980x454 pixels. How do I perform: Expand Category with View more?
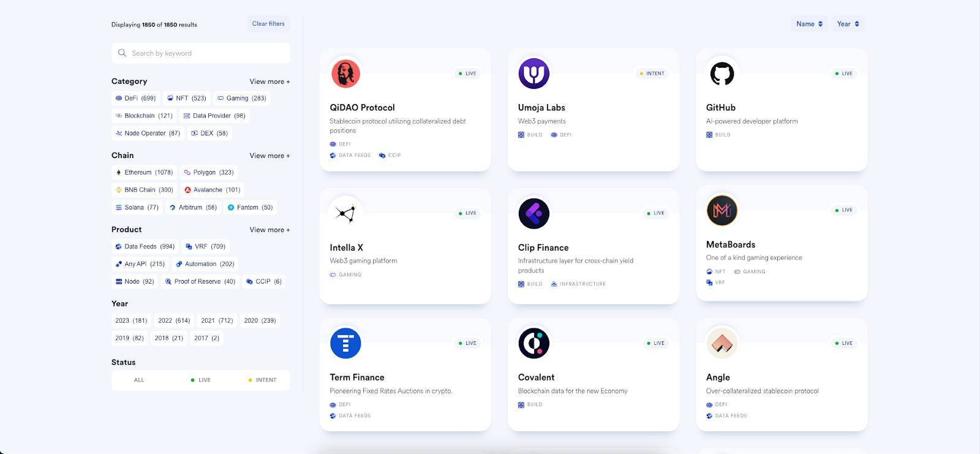coord(269,81)
